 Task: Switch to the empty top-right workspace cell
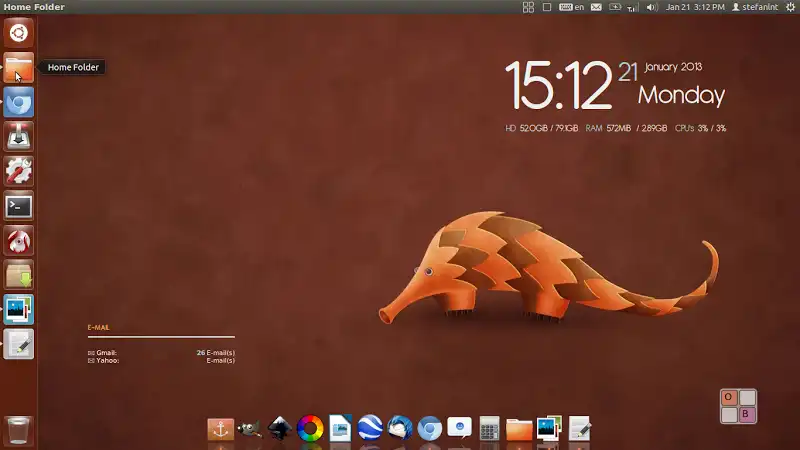pos(747,397)
